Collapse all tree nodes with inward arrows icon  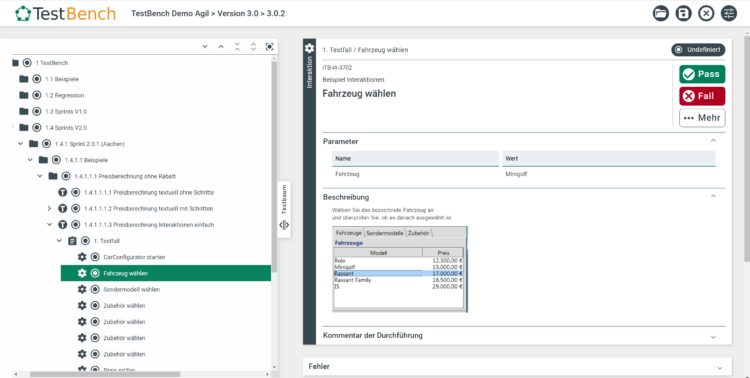coord(237,46)
